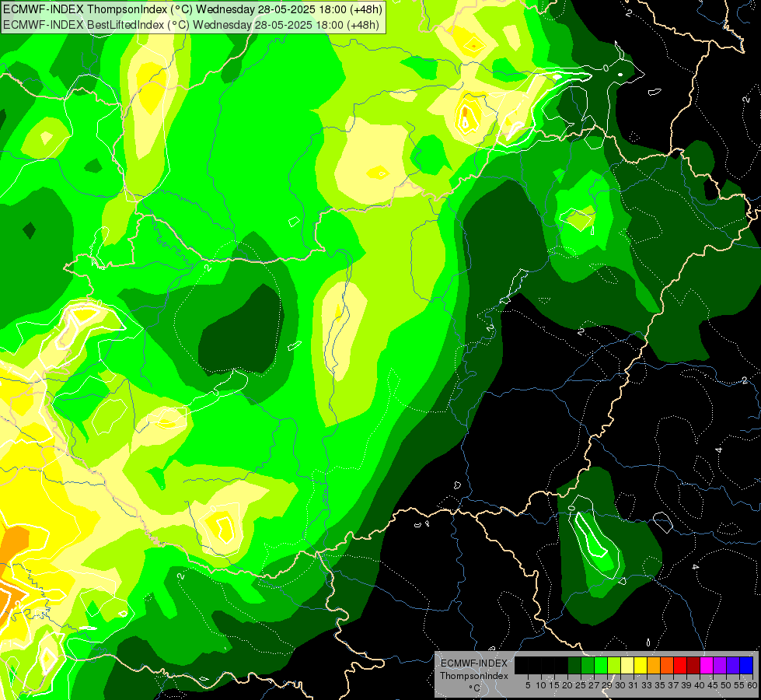Click the ThompsonIndex title line at top
The width and height of the screenshot is (761, 700).
click(x=193, y=9)
